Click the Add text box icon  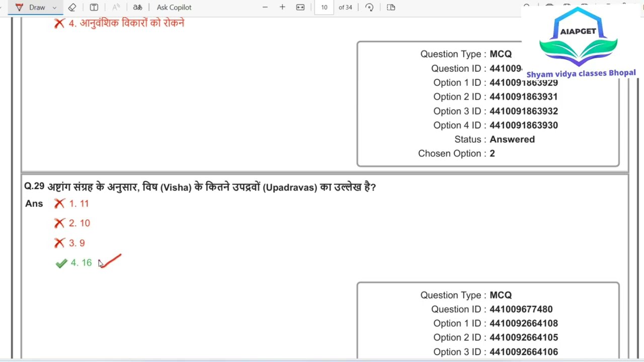click(x=94, y=7)
